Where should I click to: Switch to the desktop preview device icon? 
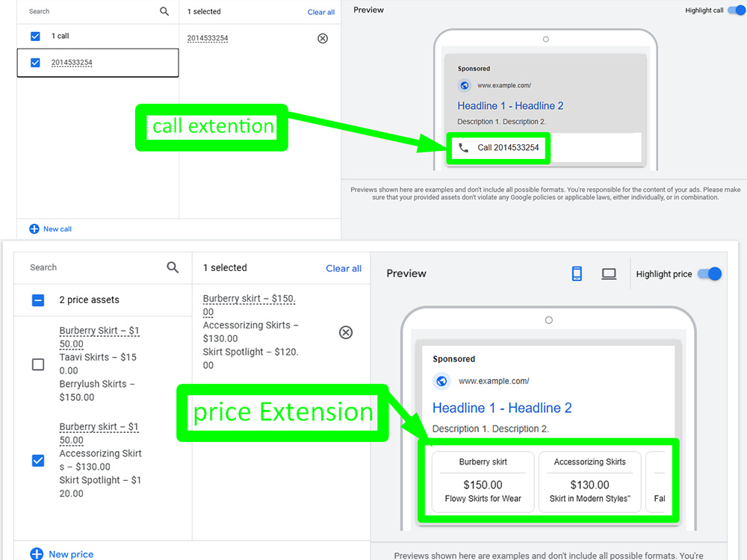(609, 274)
